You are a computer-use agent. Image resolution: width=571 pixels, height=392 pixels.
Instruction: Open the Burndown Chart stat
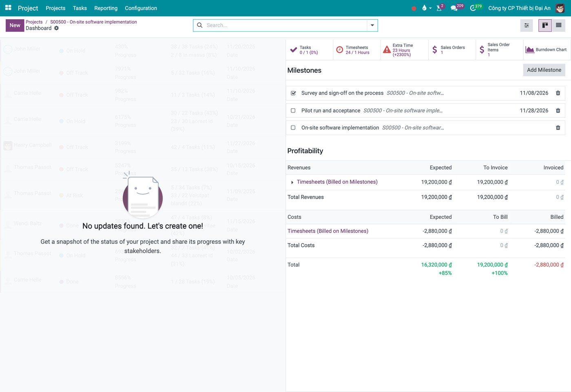coord(547,50)
